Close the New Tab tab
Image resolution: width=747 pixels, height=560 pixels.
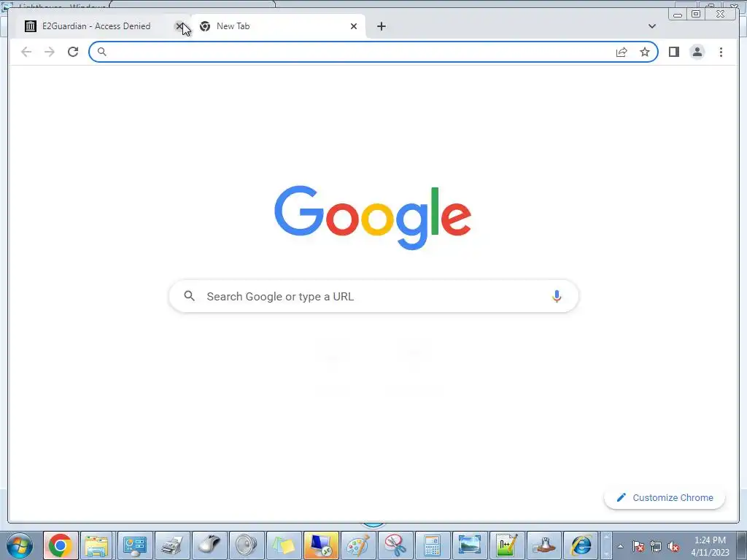click(x=354, y=26)
